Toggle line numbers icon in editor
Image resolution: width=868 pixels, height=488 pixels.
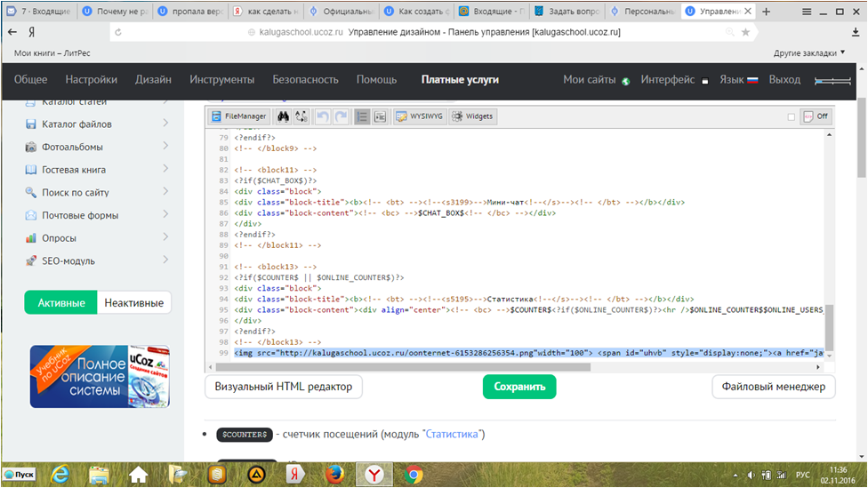(362, 116)
